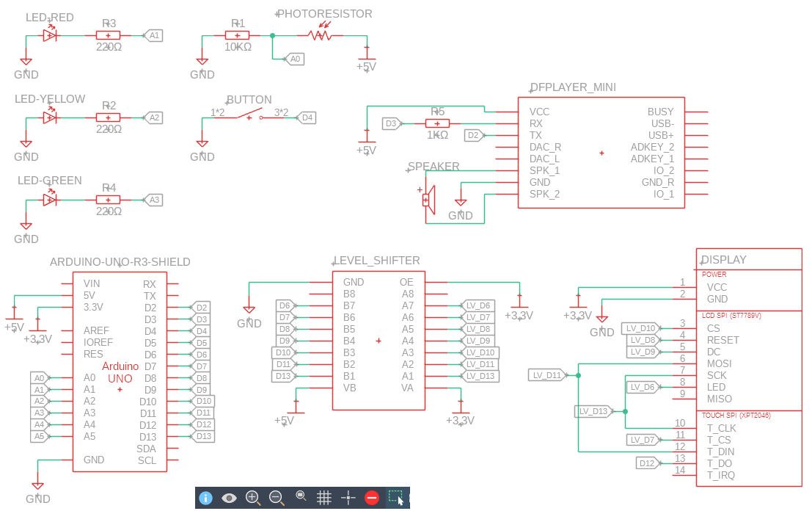
Task: Click the BUTTON name label
Action: point(249,100)
